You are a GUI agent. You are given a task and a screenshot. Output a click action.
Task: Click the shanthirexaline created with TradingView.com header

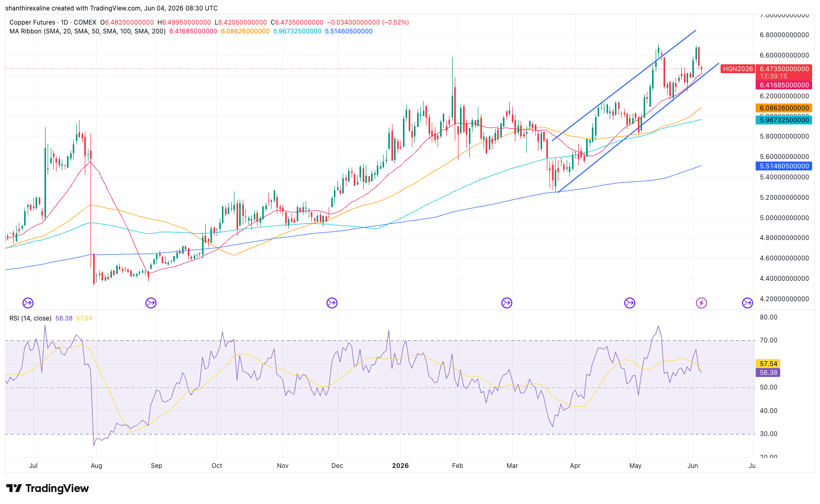[x=111, y=8]
